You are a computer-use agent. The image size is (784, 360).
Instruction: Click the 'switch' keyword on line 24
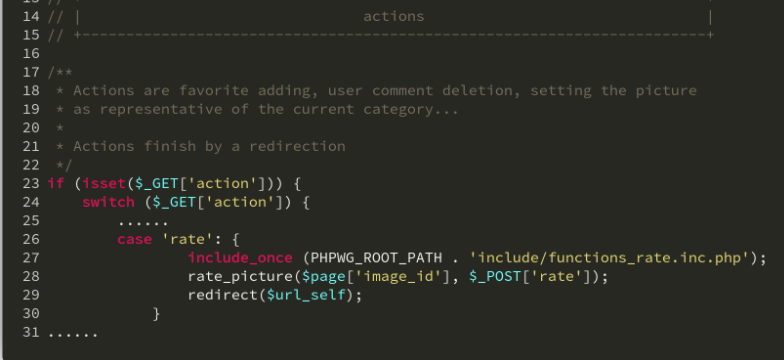tap(108, 202)
